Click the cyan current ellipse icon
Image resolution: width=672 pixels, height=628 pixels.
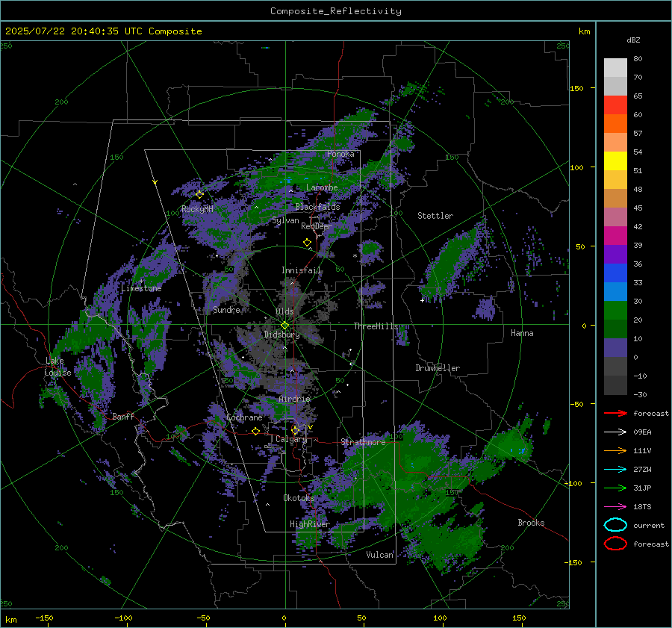click(615, 525)
